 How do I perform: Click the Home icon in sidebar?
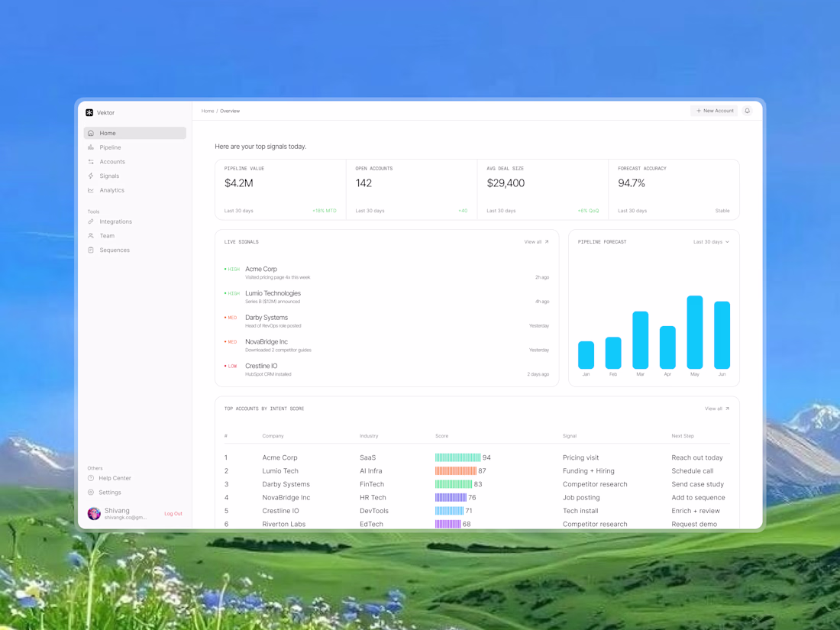[91, 133]
